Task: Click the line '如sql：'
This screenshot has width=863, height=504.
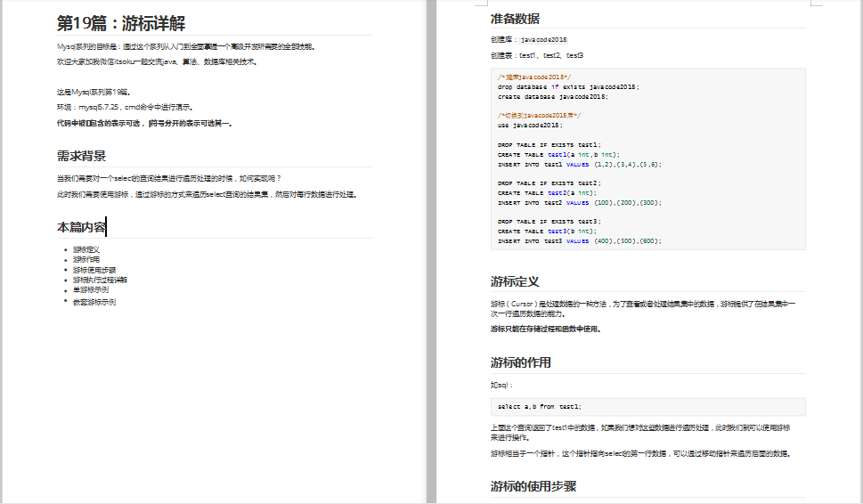Action: pyautogui.click(x=501, y=386)
